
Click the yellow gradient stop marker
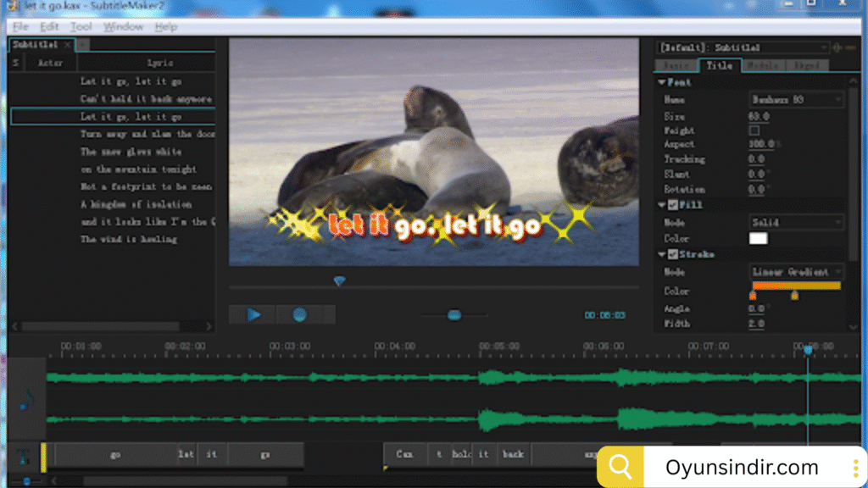pos(794,296)
